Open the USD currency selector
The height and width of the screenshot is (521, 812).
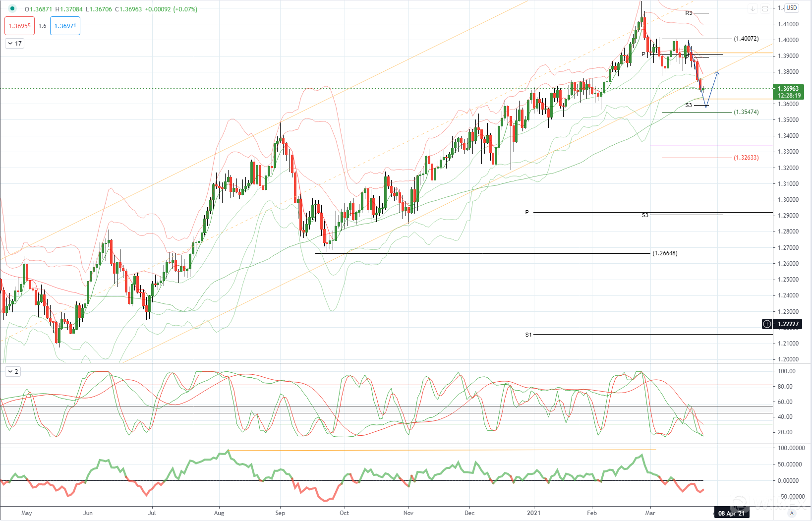click(x=792, y=8)
